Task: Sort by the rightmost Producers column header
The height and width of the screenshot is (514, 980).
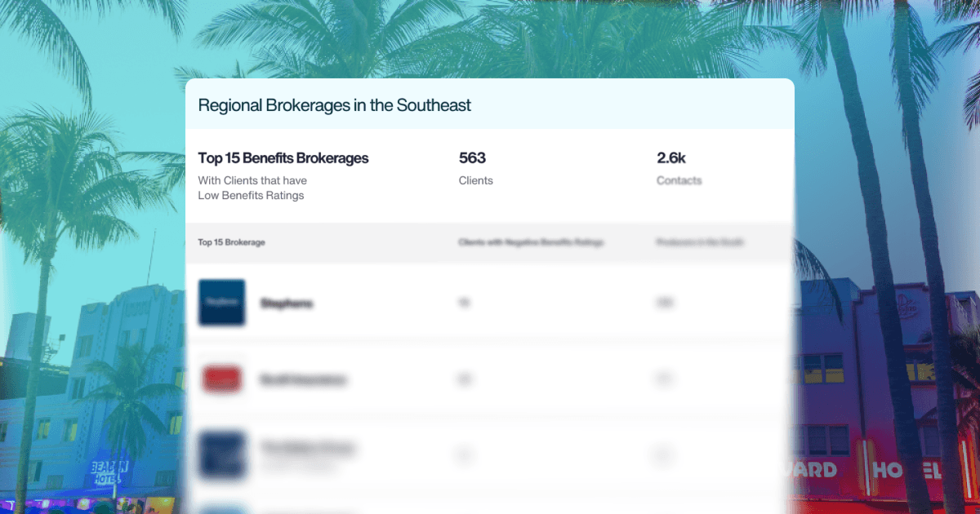Action: tap(698, 242)
